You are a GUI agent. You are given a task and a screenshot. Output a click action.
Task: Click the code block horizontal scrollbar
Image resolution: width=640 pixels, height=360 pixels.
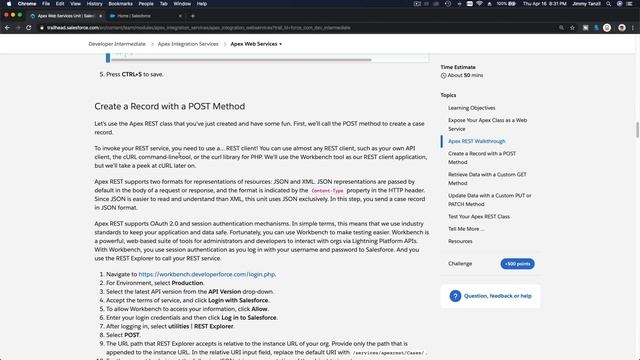(x=241, y=60)
